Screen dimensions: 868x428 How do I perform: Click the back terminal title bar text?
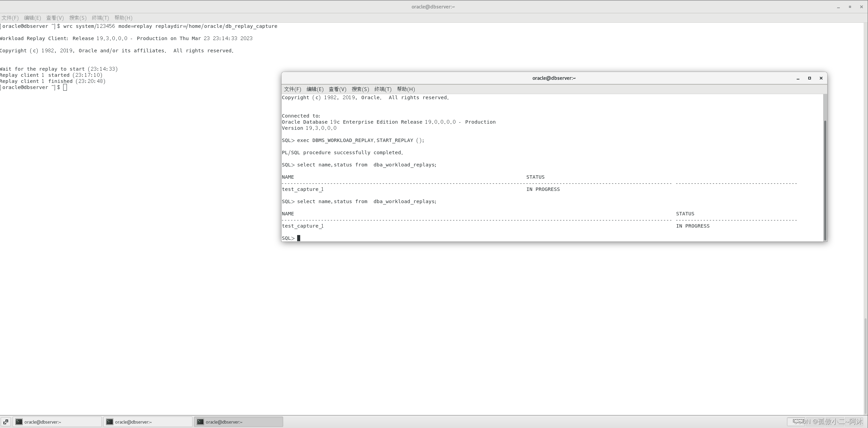[x=433, y=7]
